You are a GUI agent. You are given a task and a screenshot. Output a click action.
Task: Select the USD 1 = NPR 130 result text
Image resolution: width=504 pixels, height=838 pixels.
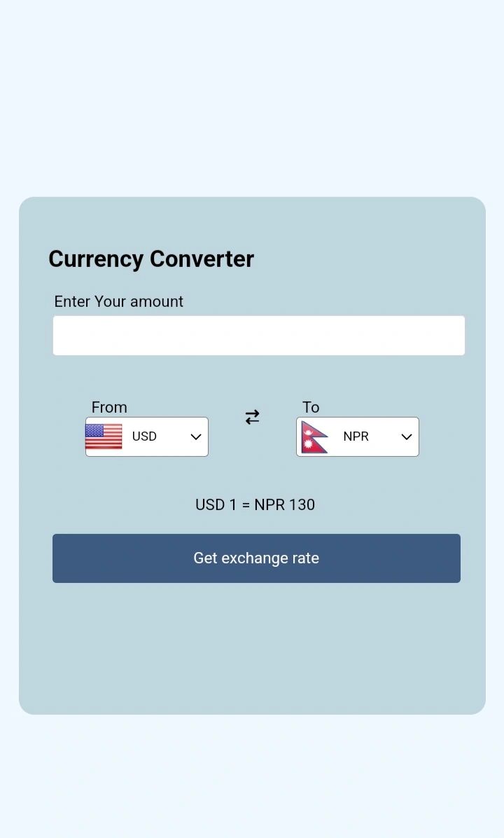255,504
